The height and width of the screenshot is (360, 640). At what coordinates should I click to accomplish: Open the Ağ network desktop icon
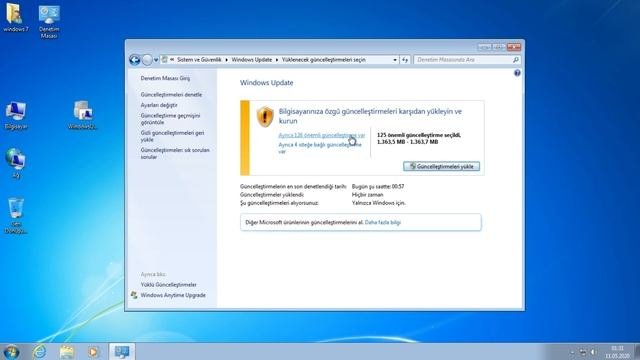click(16, 163)
